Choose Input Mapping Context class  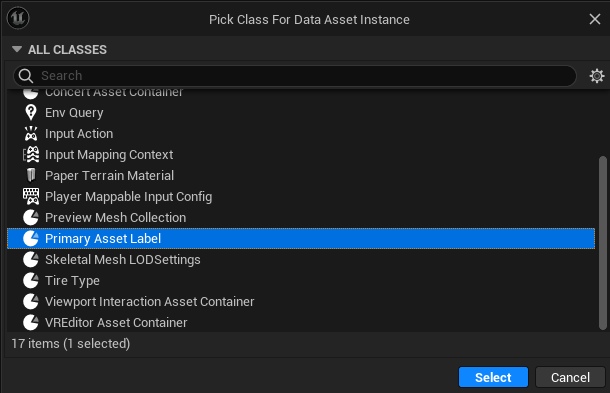coord(301,154)
